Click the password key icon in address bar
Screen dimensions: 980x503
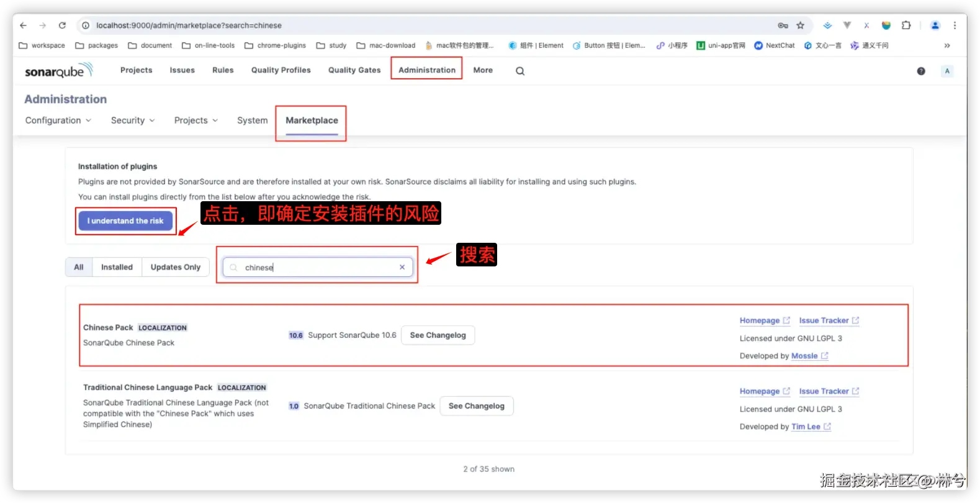[783, 25]
